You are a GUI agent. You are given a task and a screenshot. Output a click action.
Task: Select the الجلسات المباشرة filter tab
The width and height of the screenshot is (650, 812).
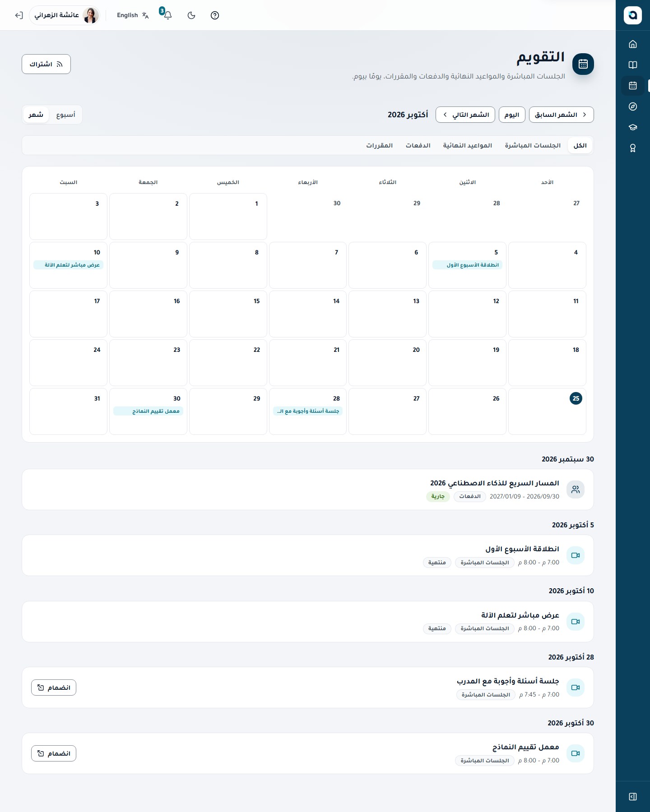[533, 145]
